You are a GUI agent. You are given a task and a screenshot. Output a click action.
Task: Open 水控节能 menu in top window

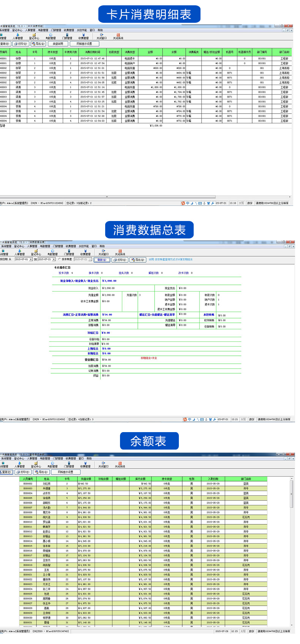[x=82, y=30]
